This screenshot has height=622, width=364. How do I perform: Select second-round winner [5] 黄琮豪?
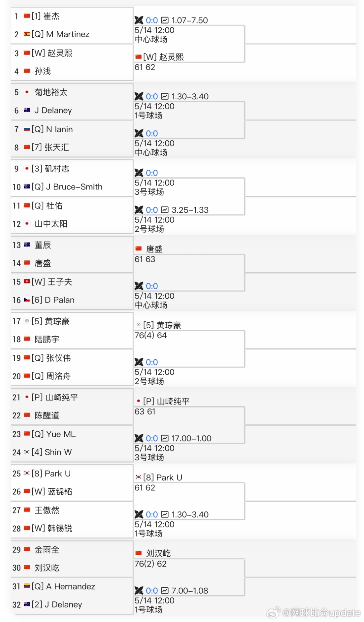162,325
